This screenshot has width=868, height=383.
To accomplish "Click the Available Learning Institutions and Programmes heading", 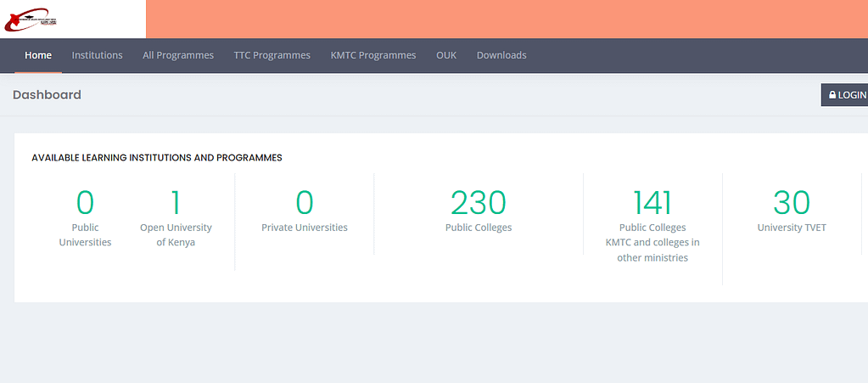I will tap(157, 157).
